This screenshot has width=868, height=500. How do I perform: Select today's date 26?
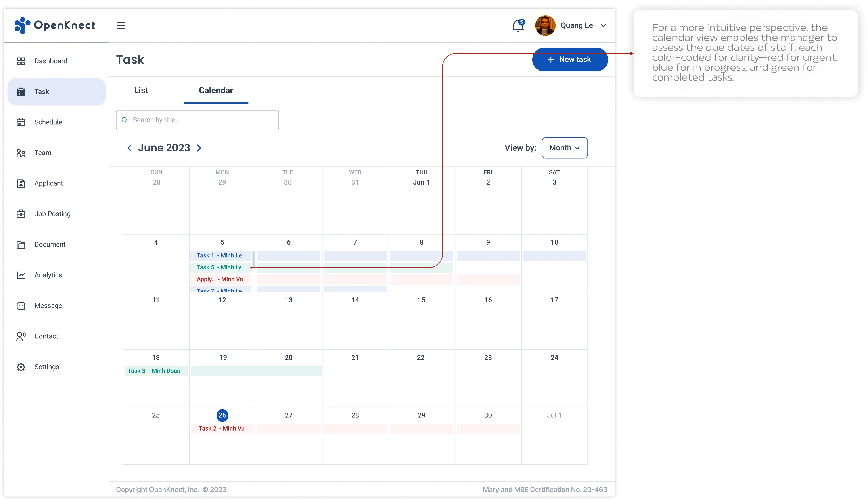tap(222, 415)
